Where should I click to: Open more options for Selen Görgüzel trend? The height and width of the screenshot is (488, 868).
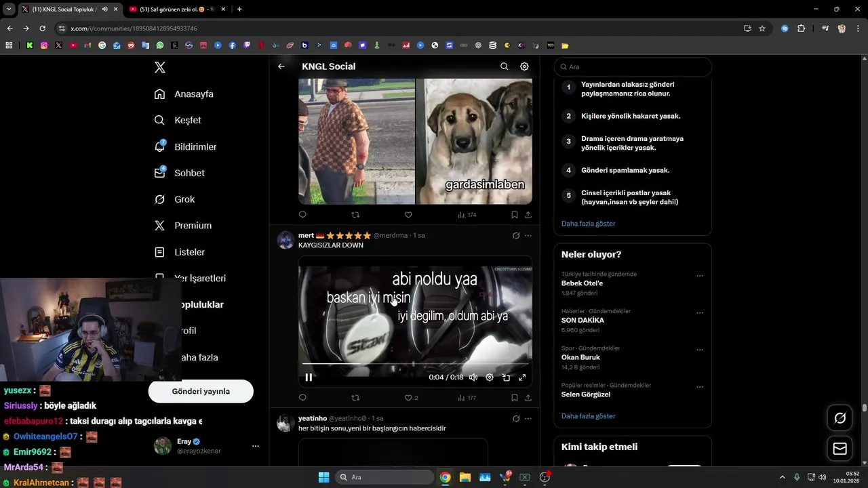pos(700,387)
